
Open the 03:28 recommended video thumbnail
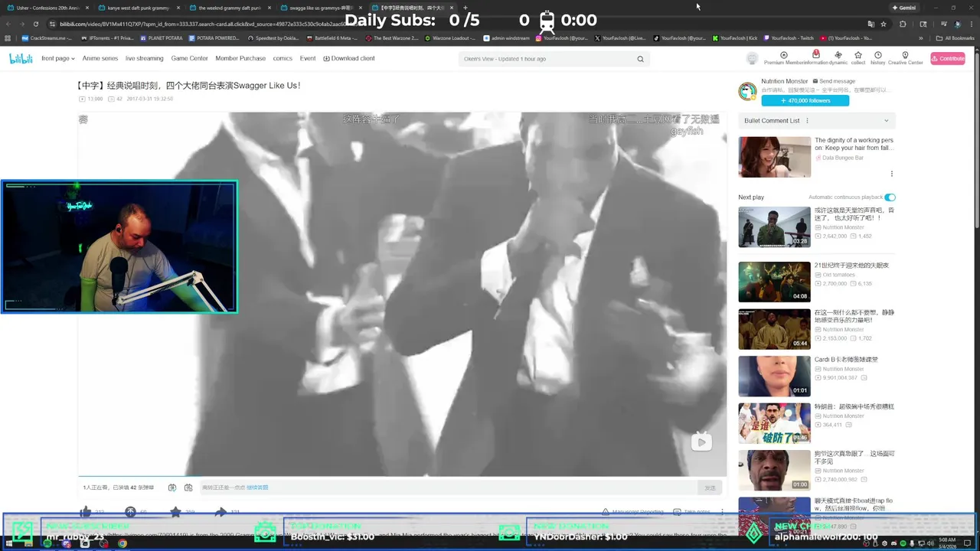click(774, 227)
